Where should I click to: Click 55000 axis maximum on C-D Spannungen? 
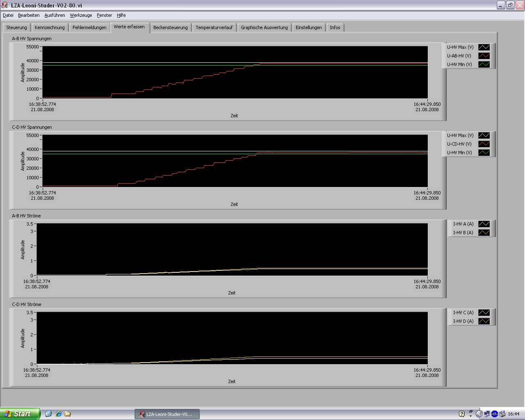(32, 135)
